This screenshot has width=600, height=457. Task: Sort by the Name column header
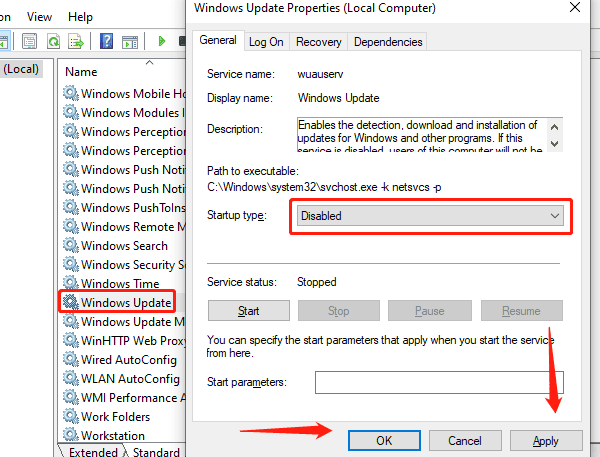click(x=81, y=72)
